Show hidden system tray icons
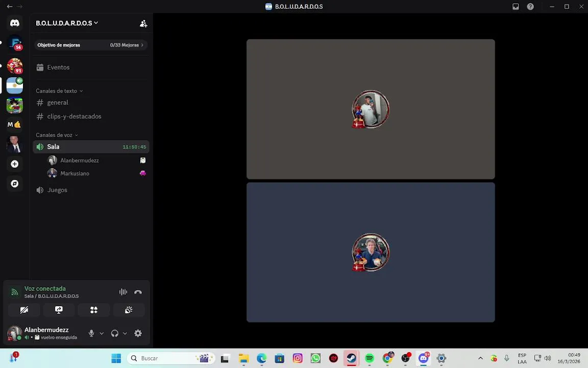 [480, 359]
